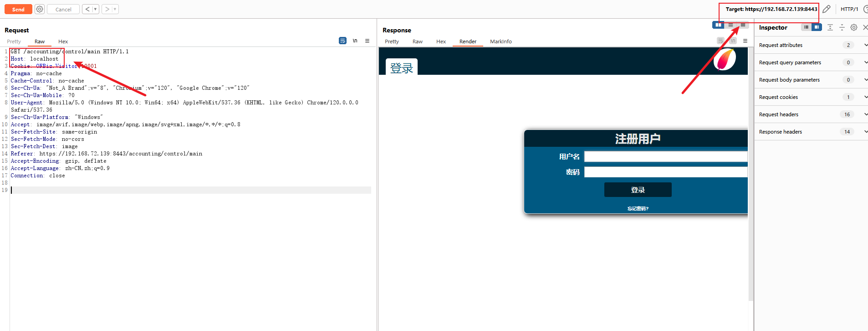
Task: Select combined tabbed layout view
Action: pyautogui.click(x=743, y=25)
